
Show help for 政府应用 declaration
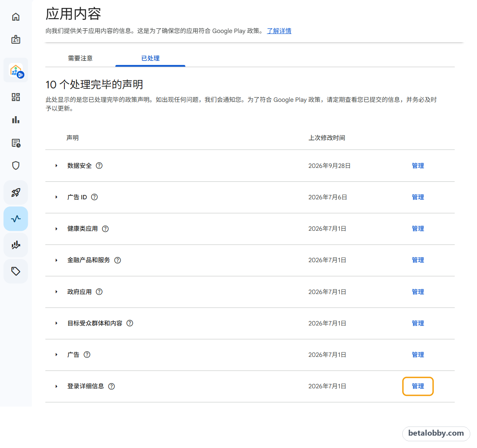tap(99, 292)
